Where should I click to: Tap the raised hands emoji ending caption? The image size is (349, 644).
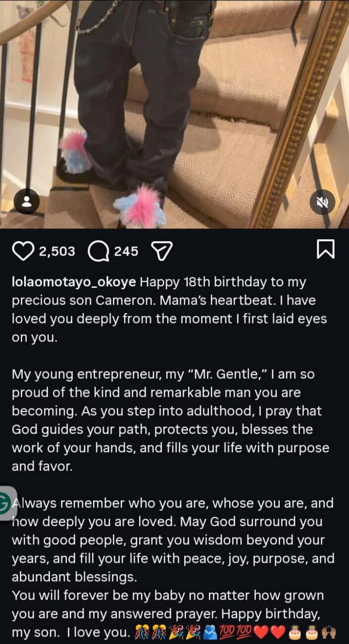point(328,633)
